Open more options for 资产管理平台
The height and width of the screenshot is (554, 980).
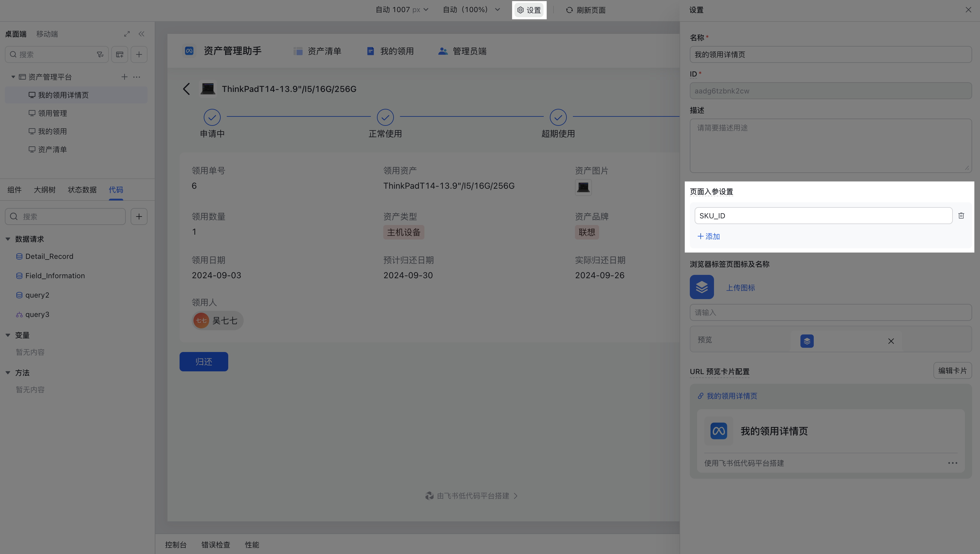coord(137,77)
